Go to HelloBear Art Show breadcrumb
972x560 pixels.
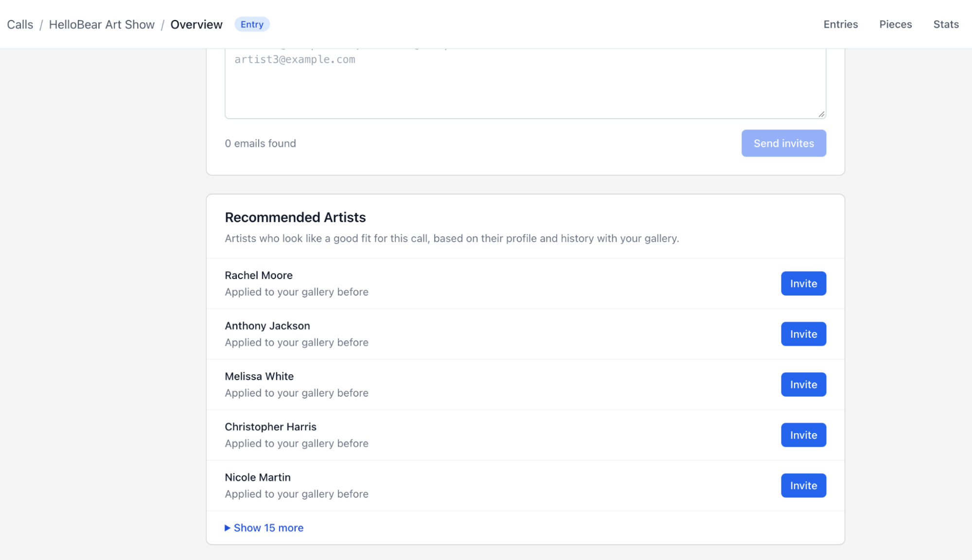(x=102, y=24)
